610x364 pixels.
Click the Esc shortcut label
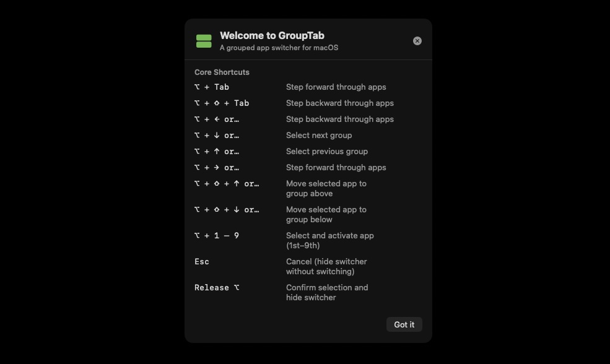[202, 261]
